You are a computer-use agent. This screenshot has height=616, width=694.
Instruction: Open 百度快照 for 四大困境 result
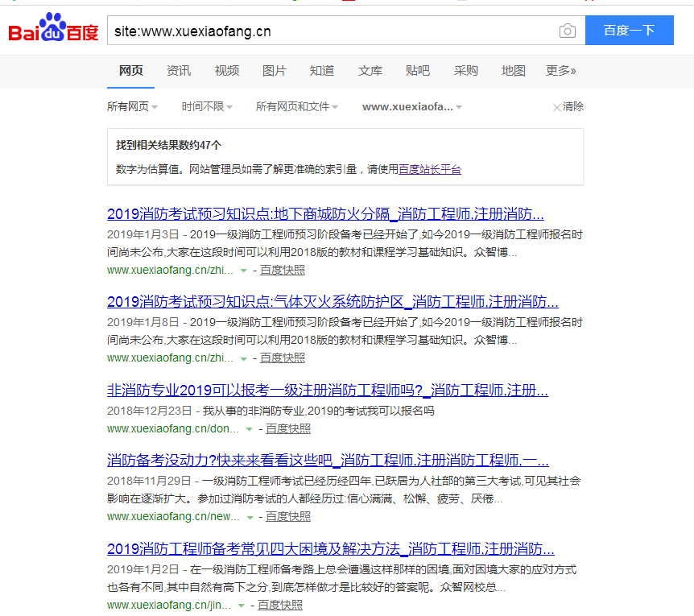pyautogui.click(x=280, y=605)
